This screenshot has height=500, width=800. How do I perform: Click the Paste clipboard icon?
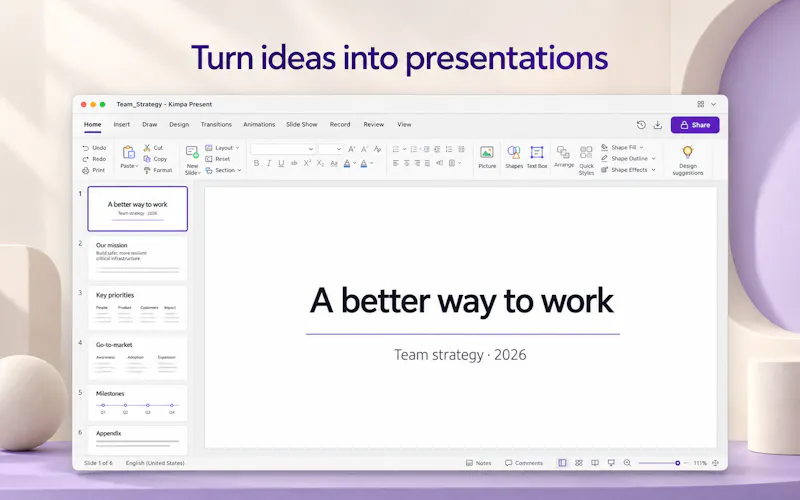click(129, 152)
